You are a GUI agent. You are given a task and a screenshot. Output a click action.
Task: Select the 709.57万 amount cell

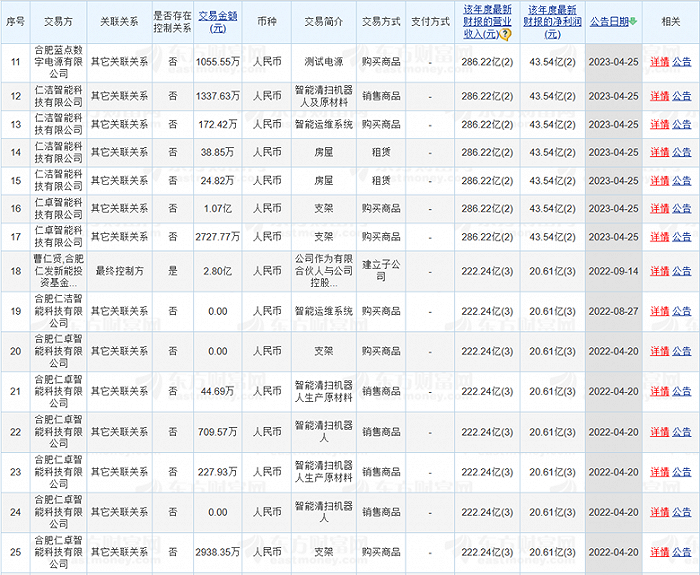pyautogui.click(x=218, y=432)
